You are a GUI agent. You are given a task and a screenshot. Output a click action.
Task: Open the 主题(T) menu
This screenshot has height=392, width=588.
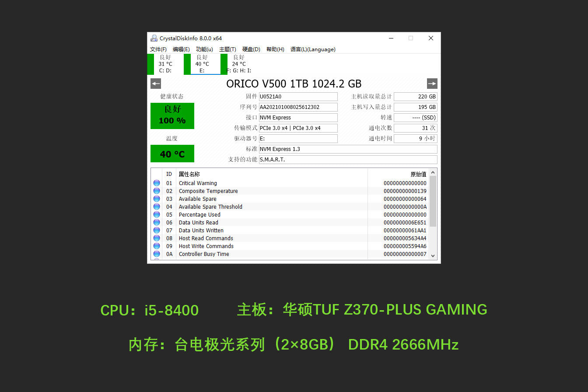[227, 49]
